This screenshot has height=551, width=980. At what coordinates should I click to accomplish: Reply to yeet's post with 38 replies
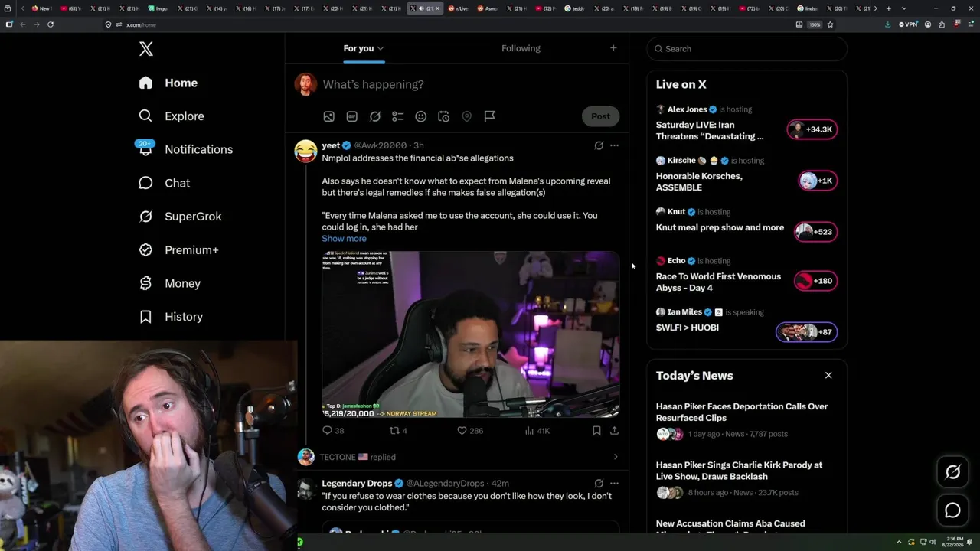point(333,431)
